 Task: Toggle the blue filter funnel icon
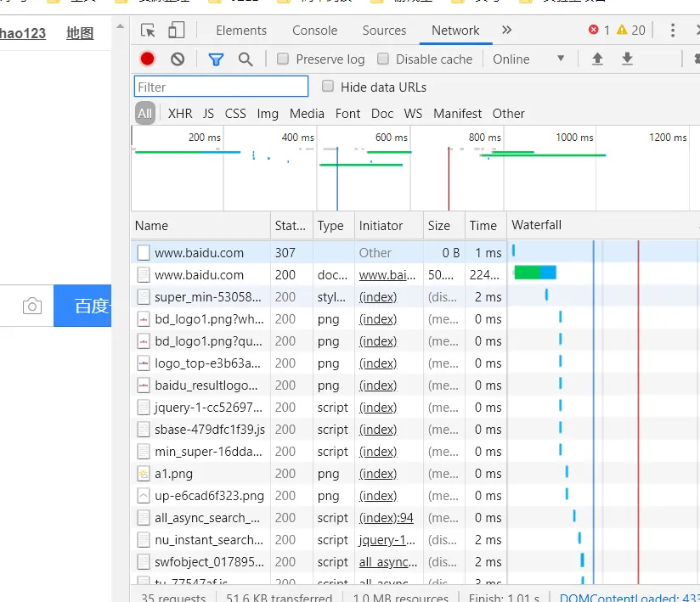click(x=216, y=59)
